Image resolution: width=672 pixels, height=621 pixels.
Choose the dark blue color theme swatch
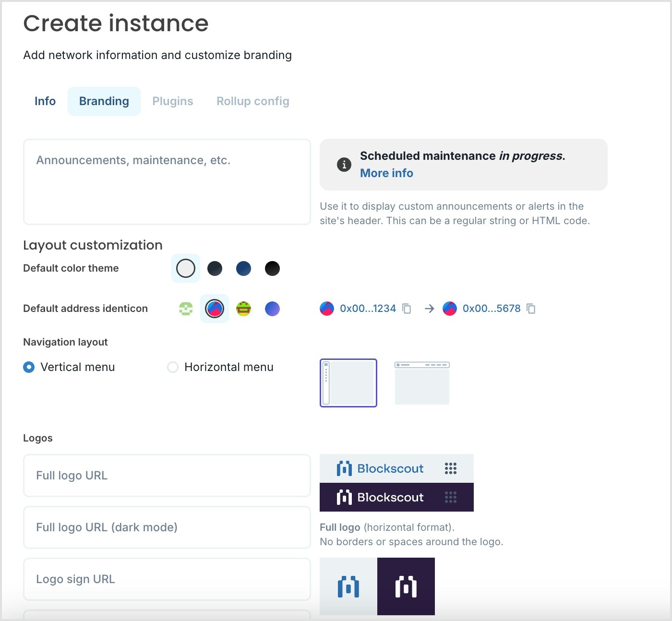tap(243, 268)
